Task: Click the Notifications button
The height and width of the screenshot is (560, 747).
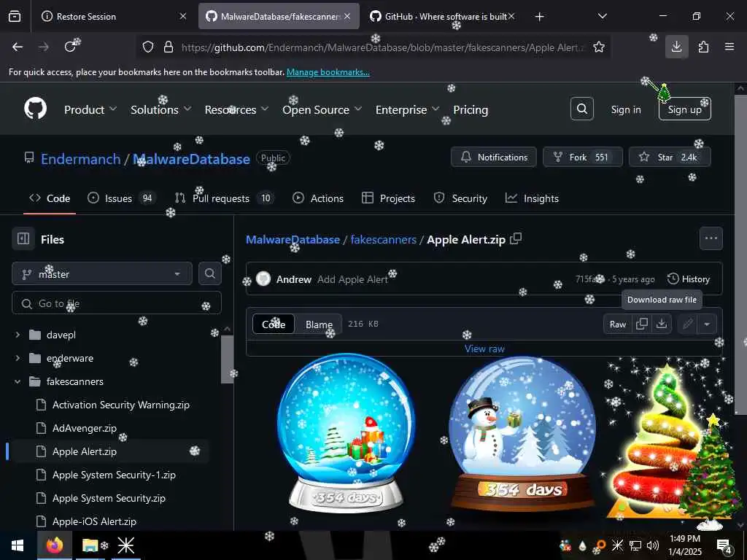Action: click(494, 157)
